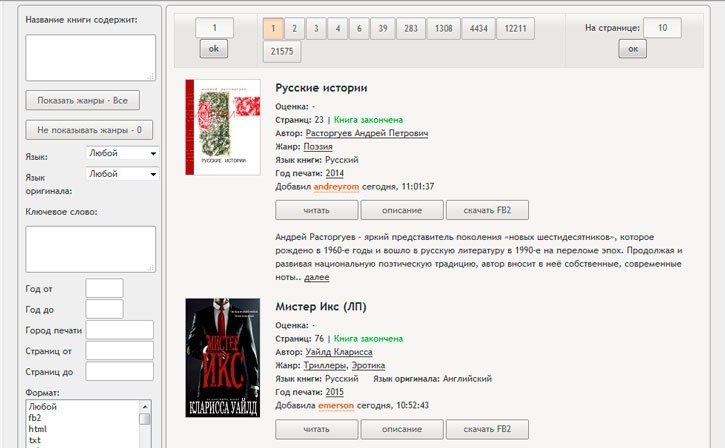Click читать for Русские истории
725x448 pixels.
(x=315, y=210)
